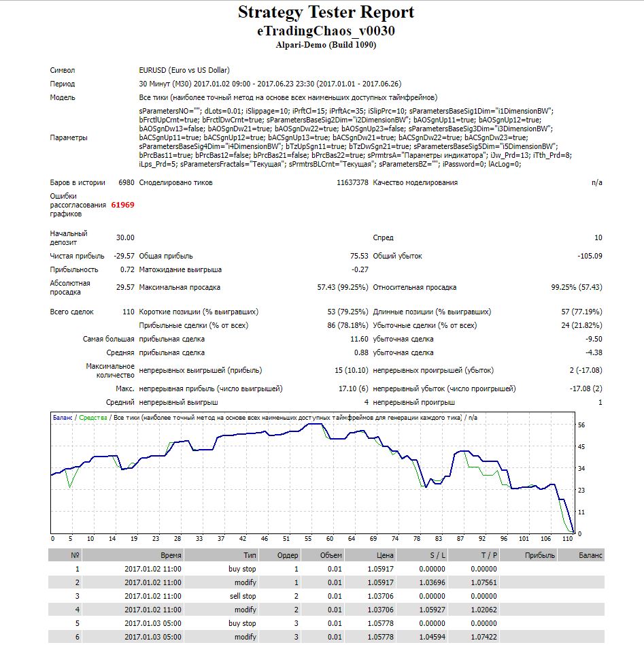644x645 pixels.
Task: Click the take profit cell 1.07561
Action: (x=484, y=582)
